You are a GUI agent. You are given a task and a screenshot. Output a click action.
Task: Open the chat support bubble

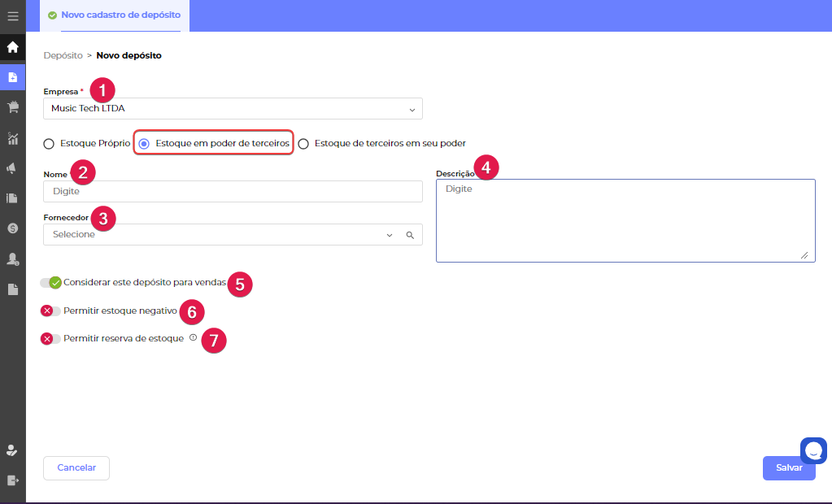[x=813, y=450]
